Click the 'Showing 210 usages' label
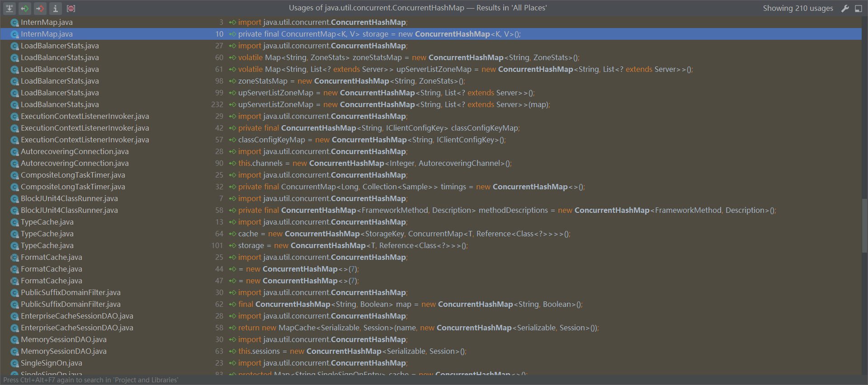The height and width of the screenshot is (385, 868). [798, 8]
